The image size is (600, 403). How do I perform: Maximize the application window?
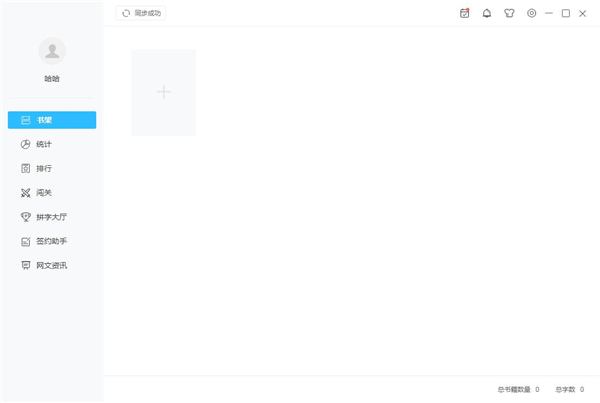[566, 13]
